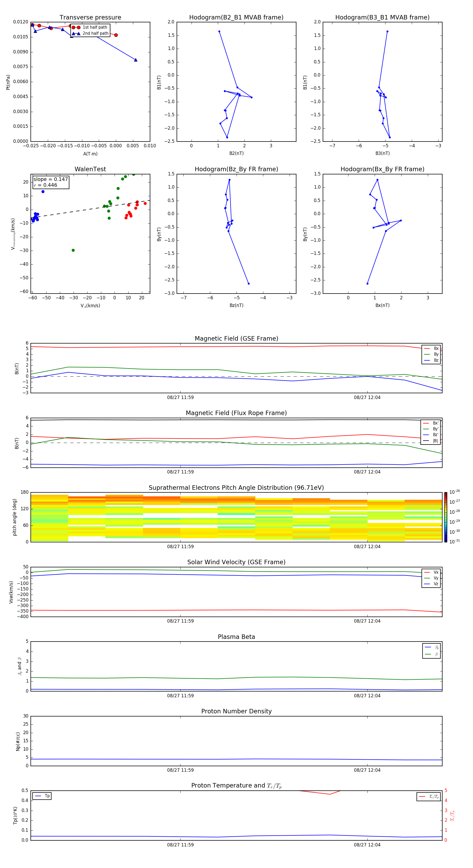Viewport: 473px width, 868px height.
Task: Click the bottom point of the Bz_By hodogram
Action: tap(248, 284)
